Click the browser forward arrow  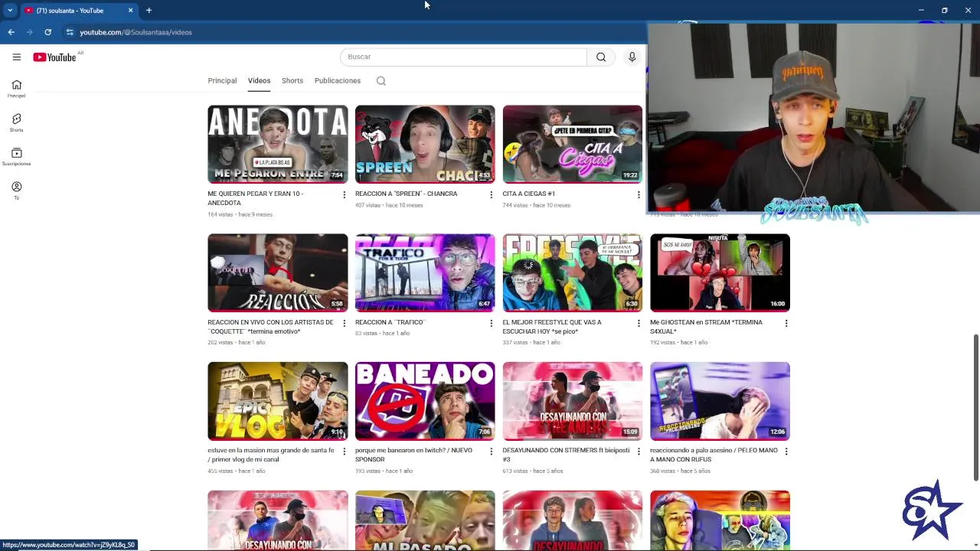coord(29,32)
